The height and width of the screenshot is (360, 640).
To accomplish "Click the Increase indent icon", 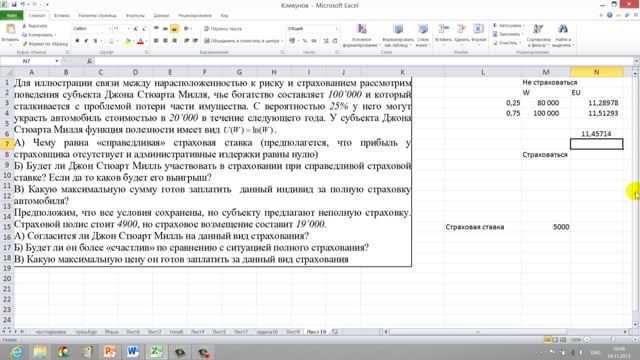I will coord(195,41).
